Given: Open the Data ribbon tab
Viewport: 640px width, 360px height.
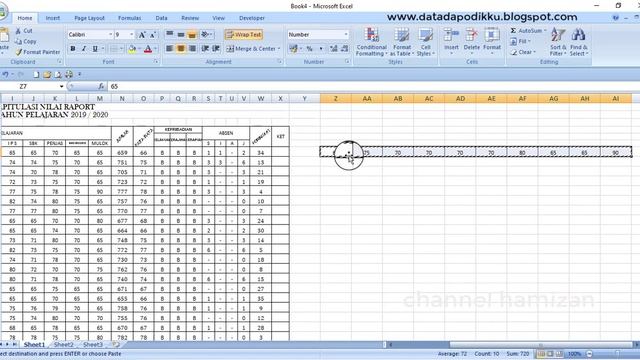Looking at the screenshot, I should click(161, 18).
